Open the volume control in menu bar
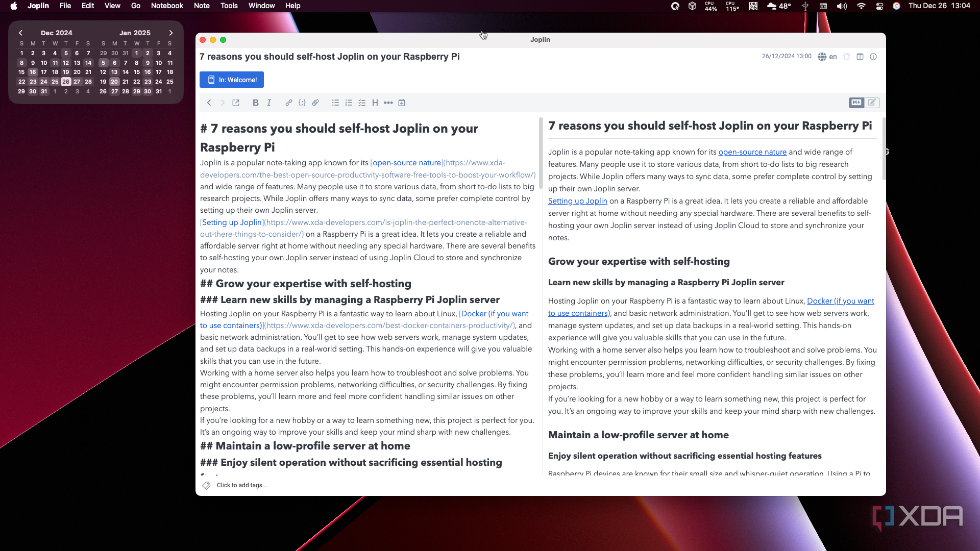This screenshot has height=551, width=980. [x=842, y=6]
